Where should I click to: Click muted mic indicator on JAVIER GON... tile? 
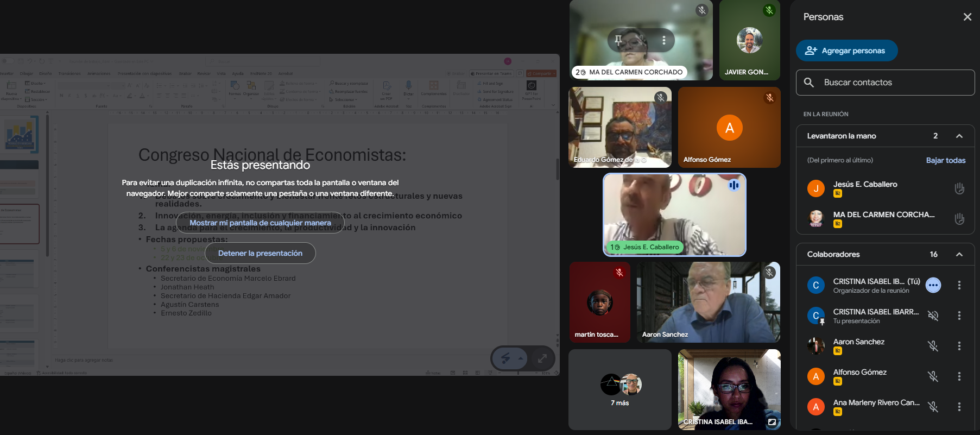pos(769,10)
